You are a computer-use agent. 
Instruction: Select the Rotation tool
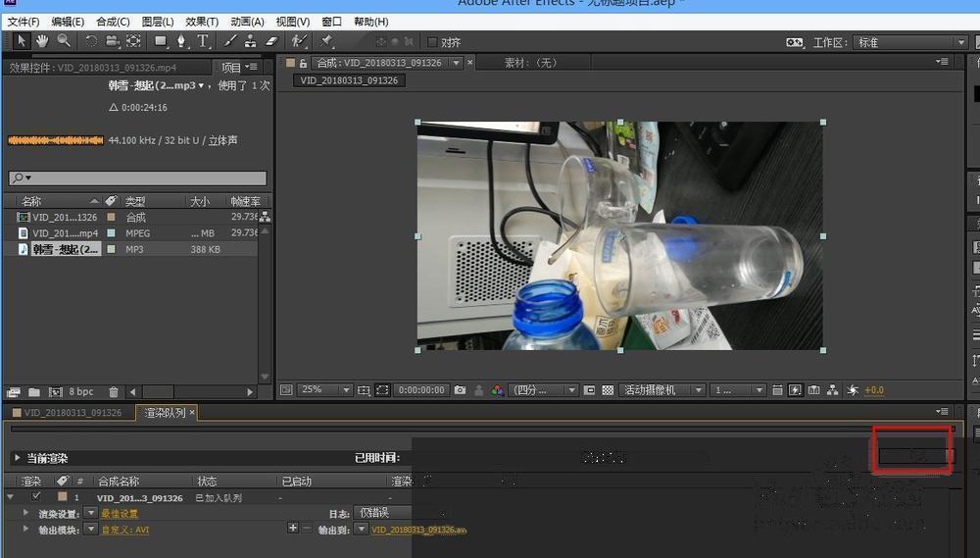click(x=91, y=41)
